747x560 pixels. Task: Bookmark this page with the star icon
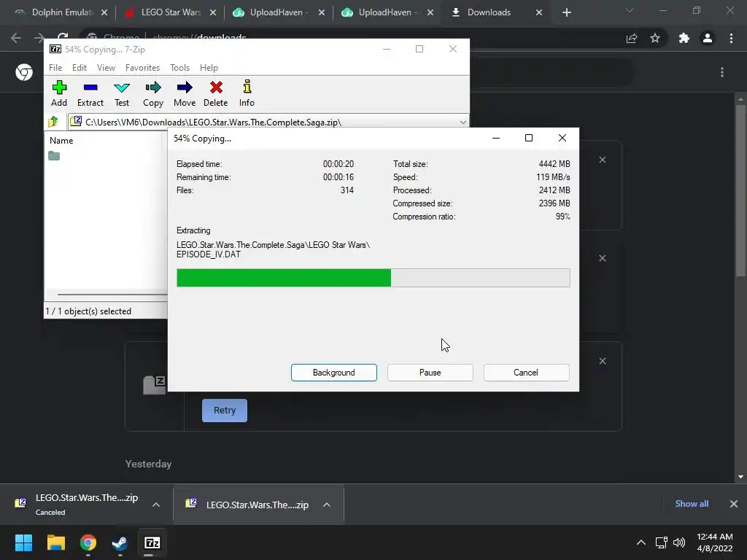(655, 38)
